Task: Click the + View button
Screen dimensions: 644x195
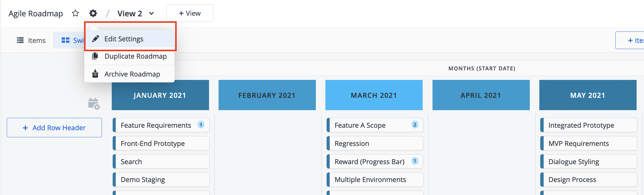Action: [190, 13]
